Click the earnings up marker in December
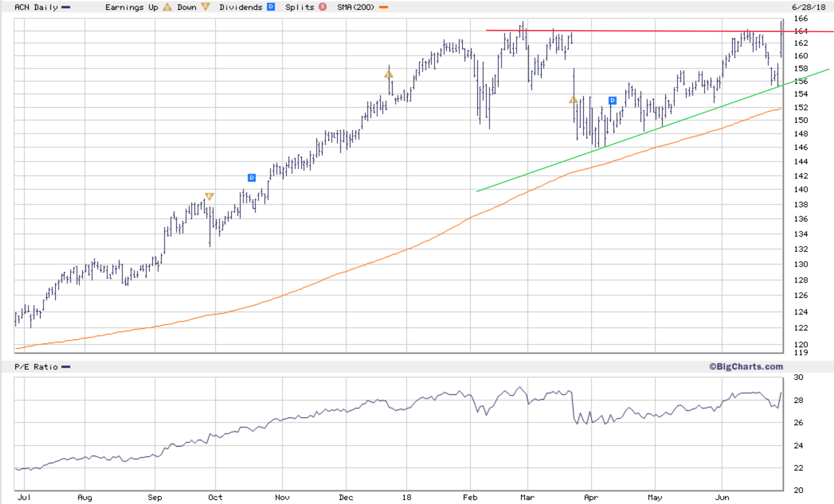Screen dimensions: 834x504 389,75
